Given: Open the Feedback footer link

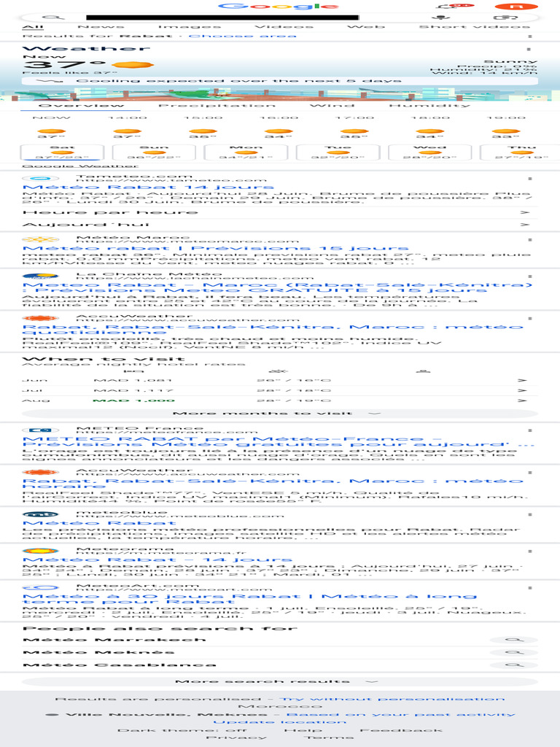Looking at the screenshot, I should [x=401, y=729].
